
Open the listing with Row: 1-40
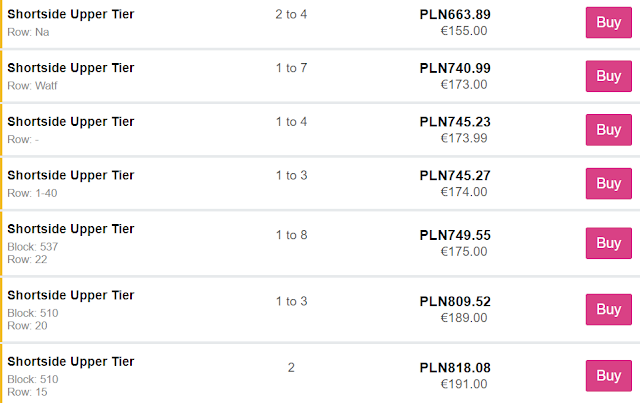click(x=320, y=184)
